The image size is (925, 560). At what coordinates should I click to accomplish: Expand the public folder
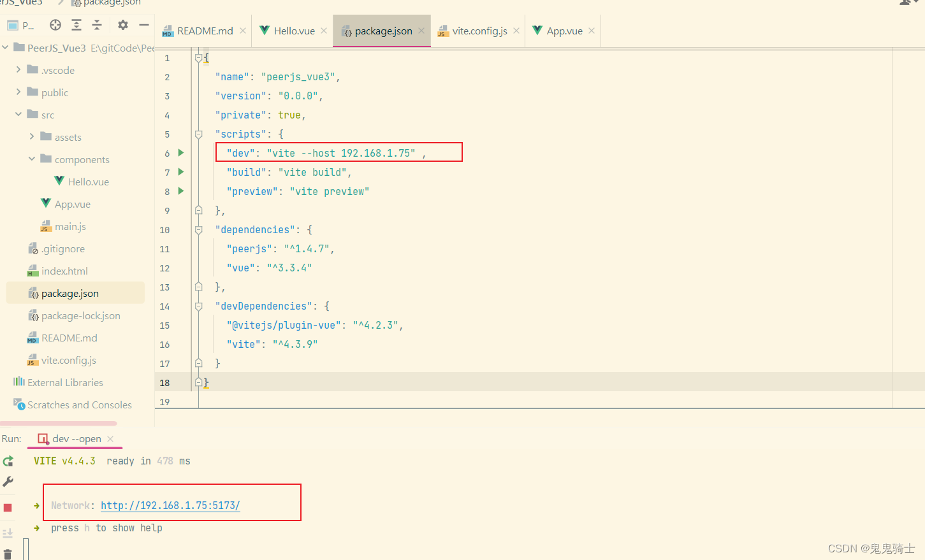[x=18, y=92]
